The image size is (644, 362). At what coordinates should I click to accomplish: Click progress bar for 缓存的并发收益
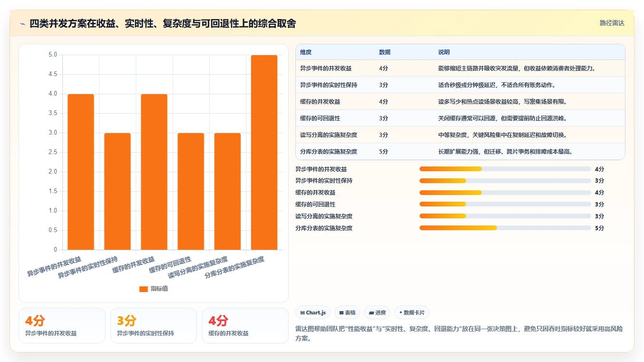click(505, 193)
